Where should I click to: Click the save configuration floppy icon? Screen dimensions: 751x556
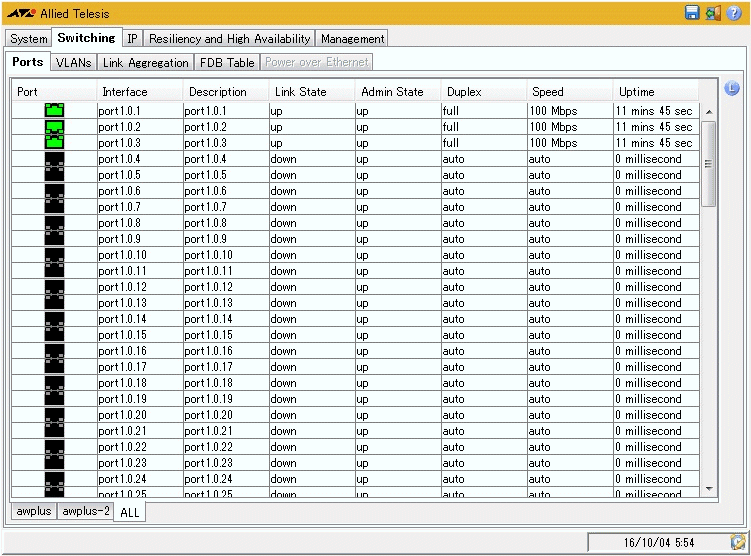pos(692,13)
